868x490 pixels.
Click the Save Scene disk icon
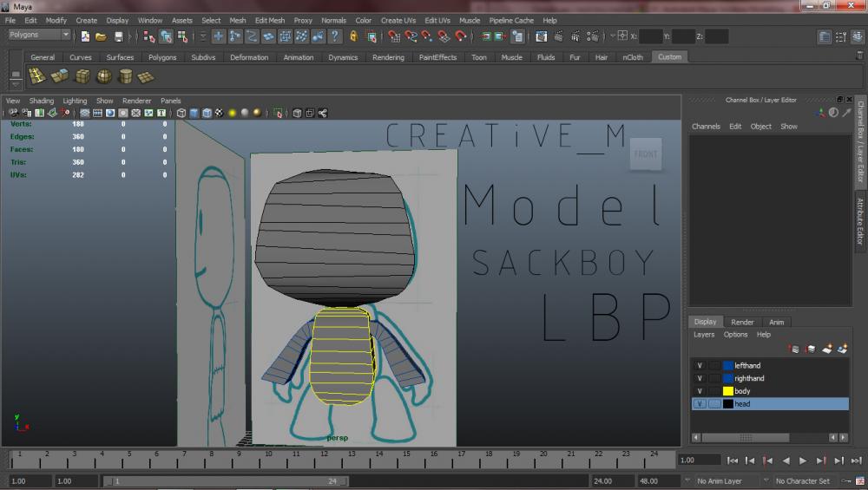[x=118, y=36]
